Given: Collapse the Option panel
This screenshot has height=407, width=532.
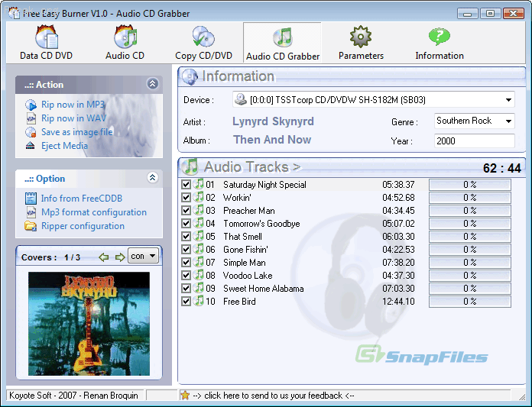Looking at the screenshot, I should pos(152,177).
